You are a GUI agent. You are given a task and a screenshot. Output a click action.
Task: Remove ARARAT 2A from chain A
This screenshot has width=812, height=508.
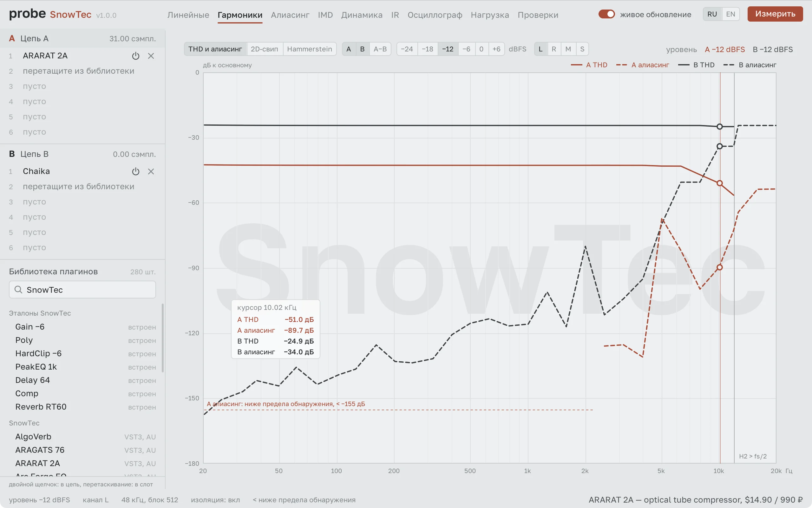click(x=151, y=56)
